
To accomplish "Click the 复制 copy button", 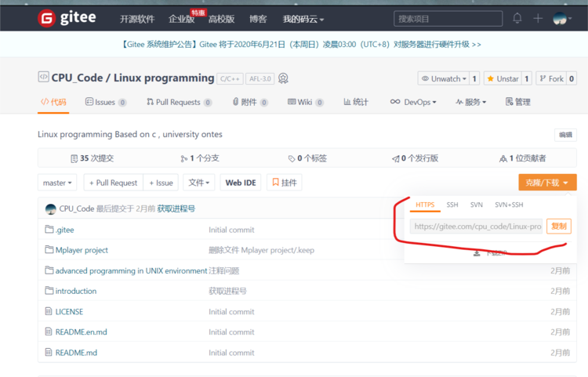I will (x=559, y=227).
